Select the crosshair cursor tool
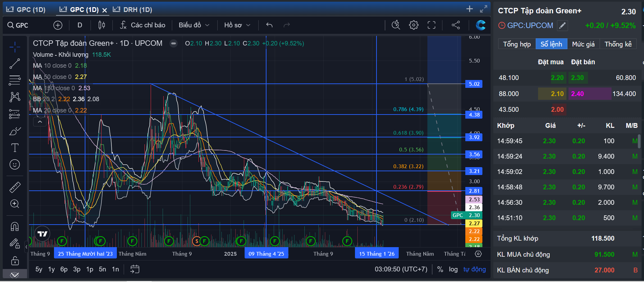Screen dimensions: 644x282 click(x=15, y=47)
